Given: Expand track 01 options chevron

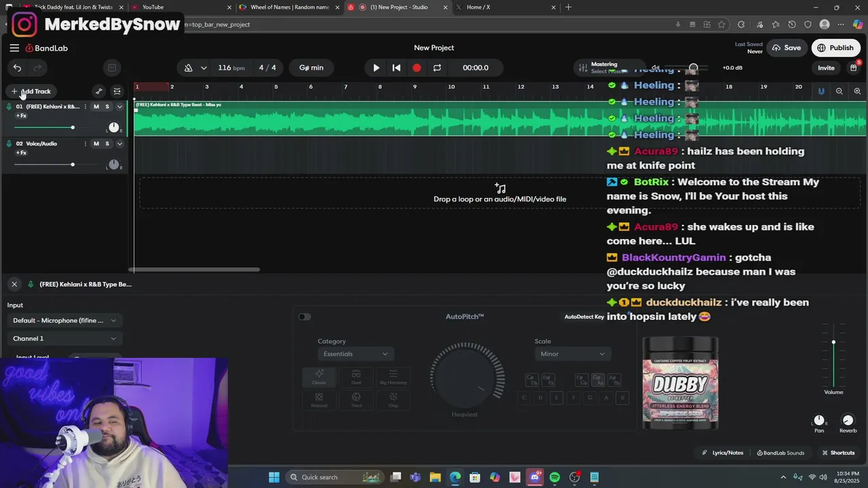Looking at the screenshot, I should (120, 106).
